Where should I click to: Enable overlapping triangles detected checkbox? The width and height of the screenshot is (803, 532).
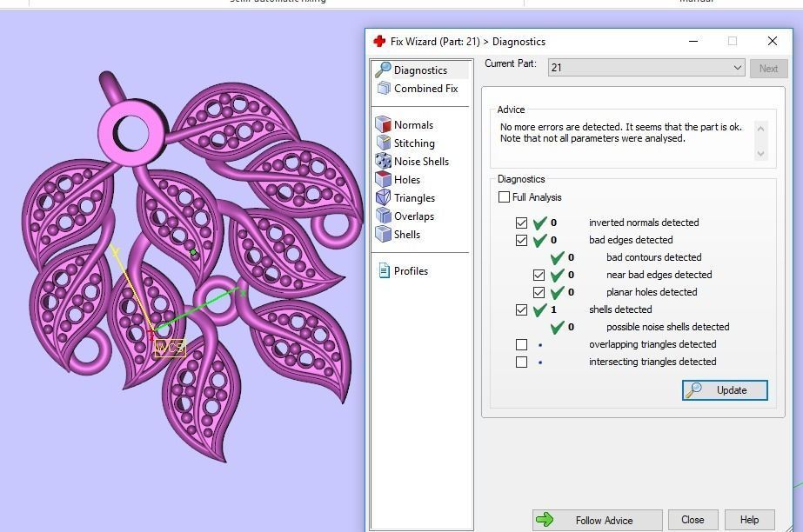point(521,345)
